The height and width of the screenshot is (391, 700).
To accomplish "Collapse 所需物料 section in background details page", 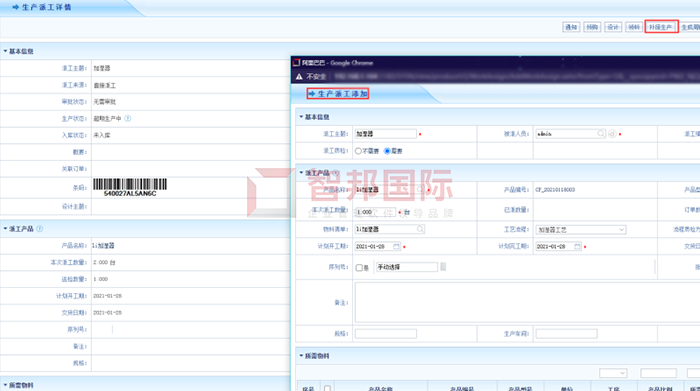I will point(5,385).
